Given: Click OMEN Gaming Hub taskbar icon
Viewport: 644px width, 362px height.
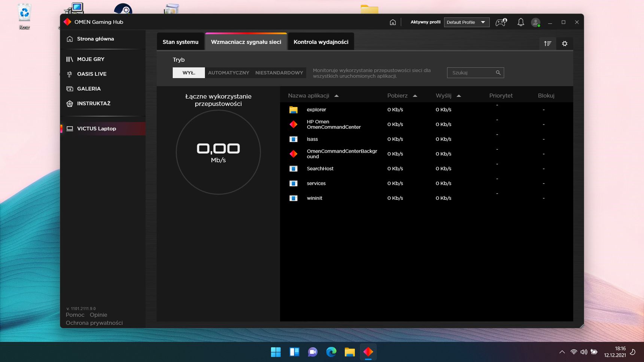Looking at the screenshot, I should [x=368, y=352].
